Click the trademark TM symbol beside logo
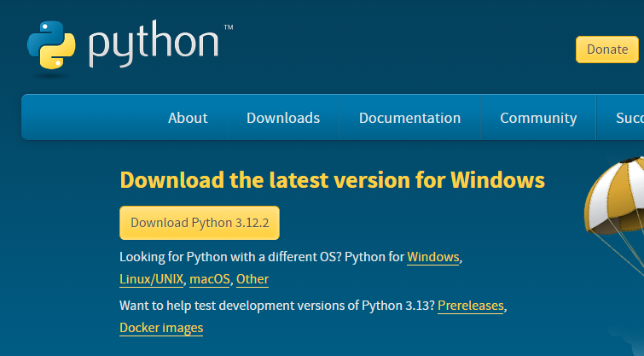 [x=229, y=27]
